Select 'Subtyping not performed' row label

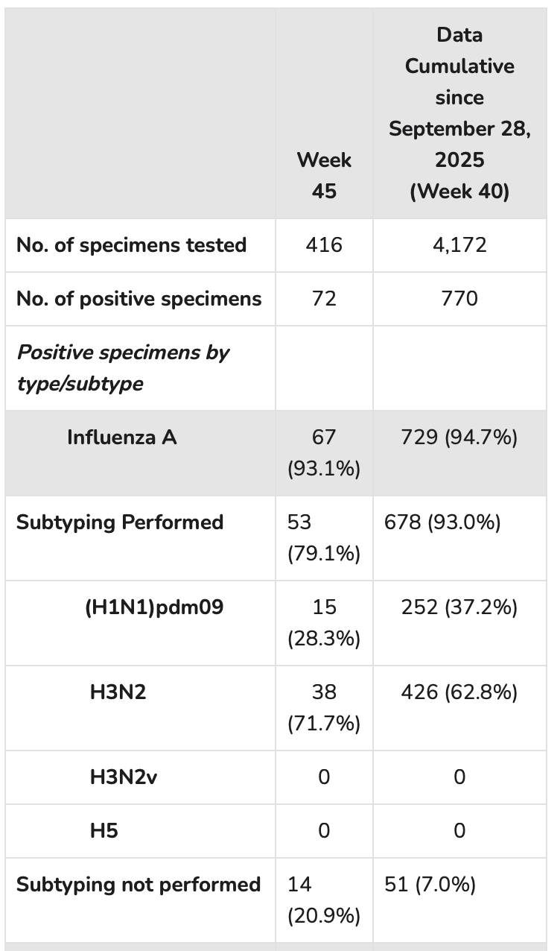pyautogui.click(x=139, y=885)
